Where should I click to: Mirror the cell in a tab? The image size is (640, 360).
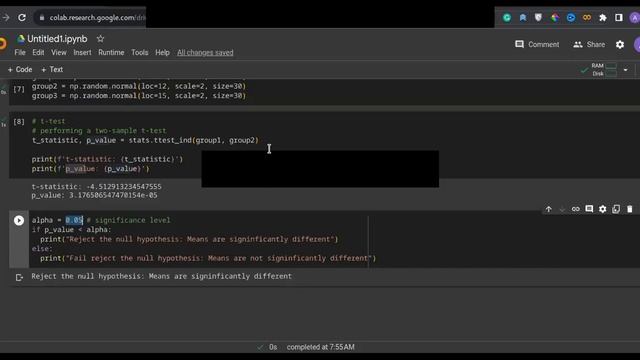616,209
